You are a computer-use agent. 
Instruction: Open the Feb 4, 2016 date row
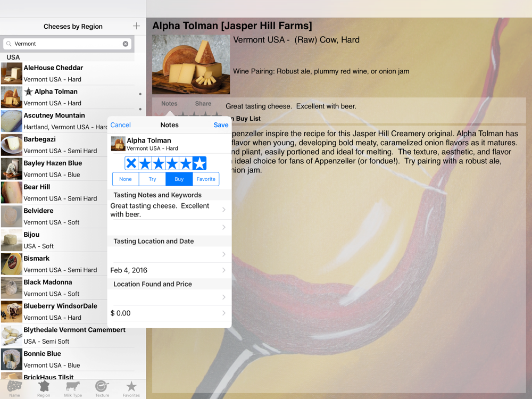pyautogui.click(x=170, y=270)
